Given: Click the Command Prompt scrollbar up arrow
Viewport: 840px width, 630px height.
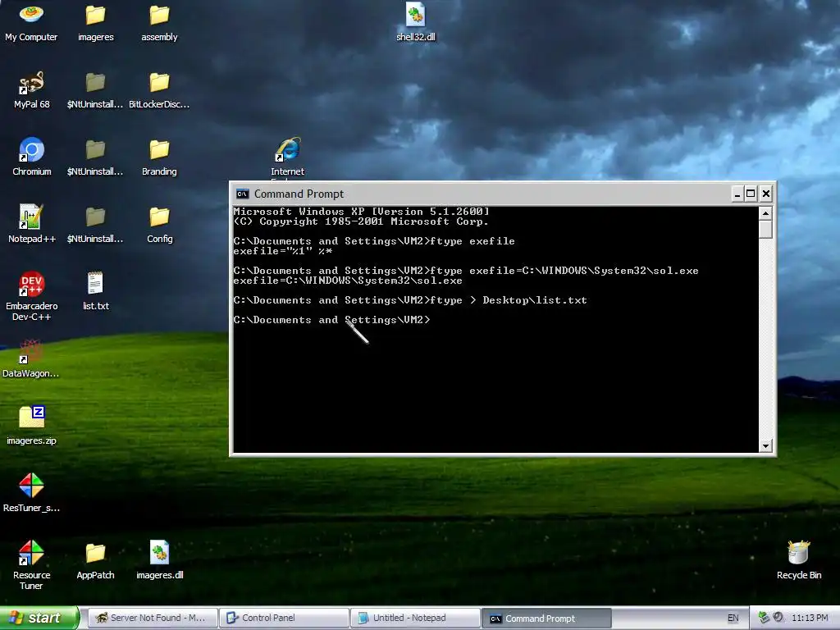Looking at the screenshot, I should (x=765, y=213).
